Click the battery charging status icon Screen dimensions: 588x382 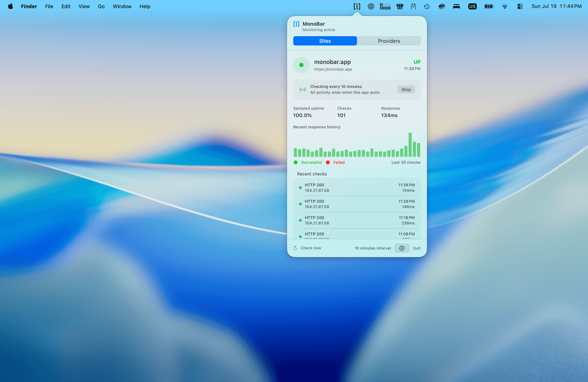tap(489, 6)
